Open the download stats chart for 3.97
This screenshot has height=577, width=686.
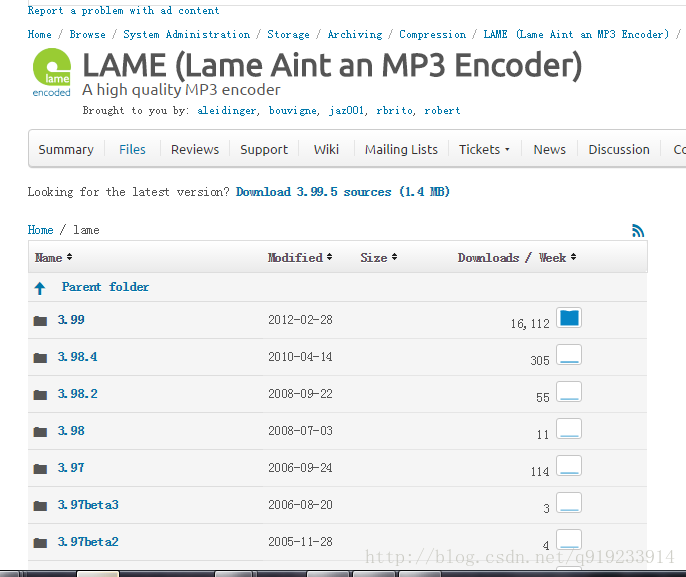(569, 465)
